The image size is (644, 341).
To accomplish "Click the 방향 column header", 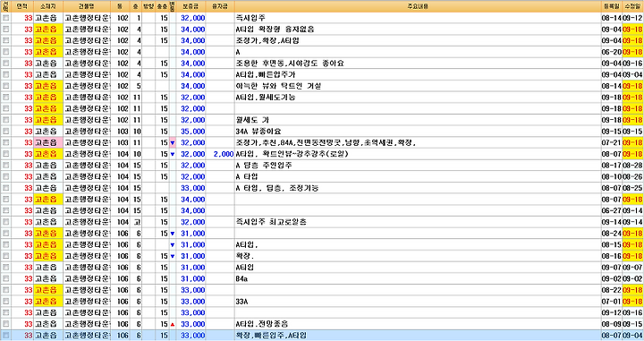I will 148,6.
